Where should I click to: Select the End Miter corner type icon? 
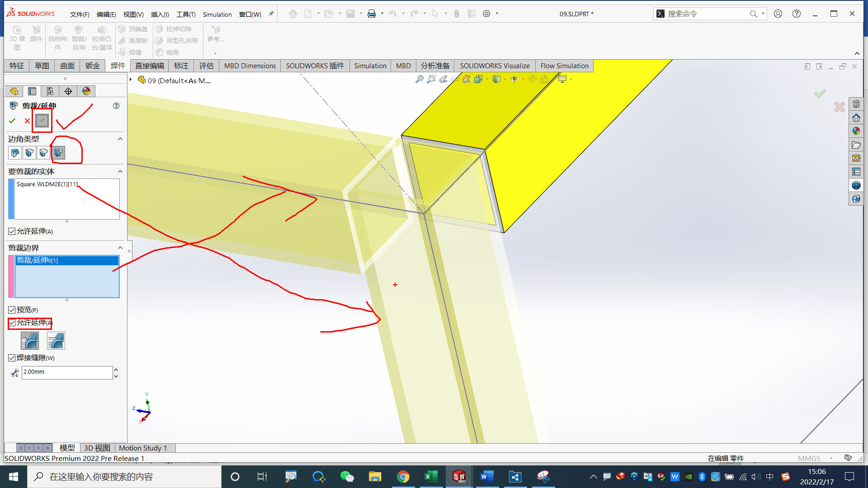[x=29, y=153]
